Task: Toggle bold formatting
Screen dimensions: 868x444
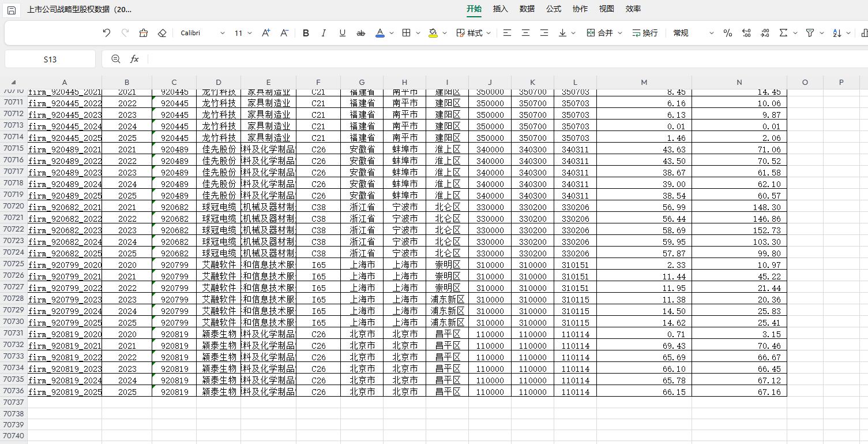Action: (x=306, y=33)
